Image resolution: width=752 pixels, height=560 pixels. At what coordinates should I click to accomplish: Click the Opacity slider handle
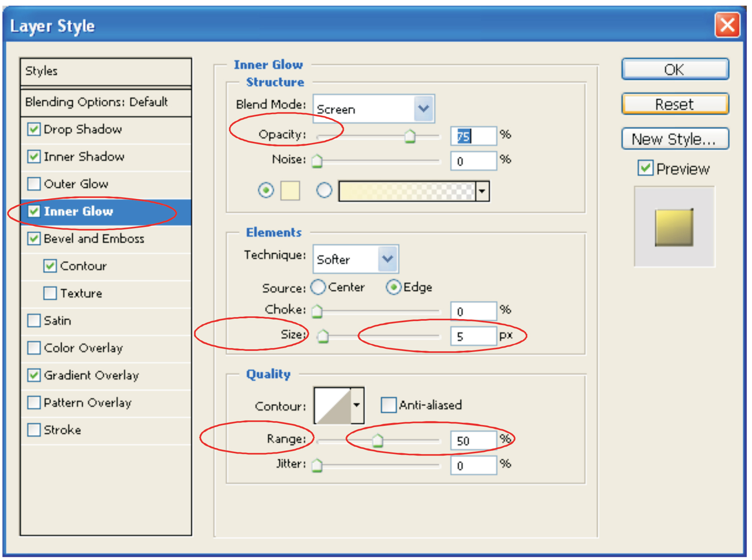click(x=410, y=136)
